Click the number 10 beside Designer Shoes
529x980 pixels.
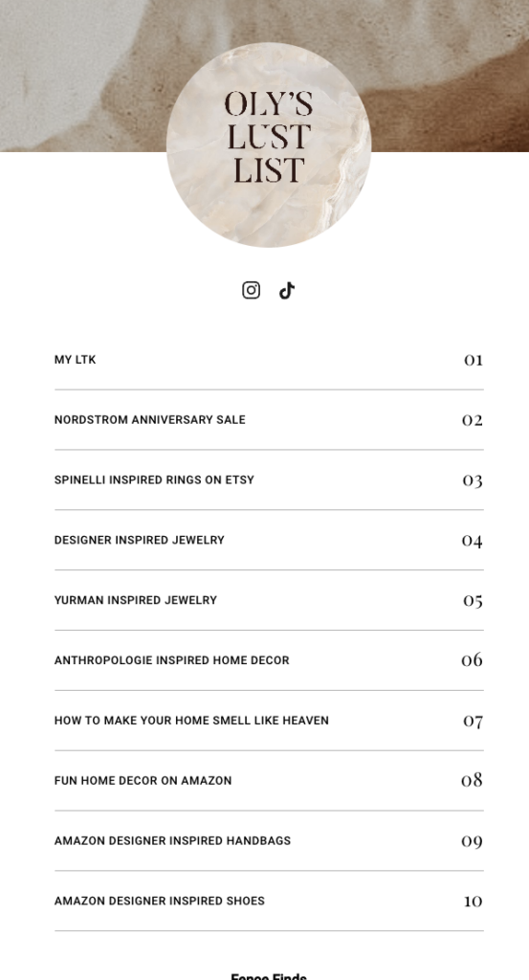pos(474,901)
